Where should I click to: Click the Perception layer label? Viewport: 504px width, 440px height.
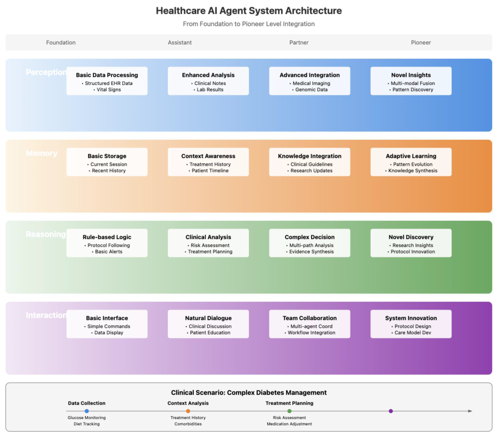(46, 72)
